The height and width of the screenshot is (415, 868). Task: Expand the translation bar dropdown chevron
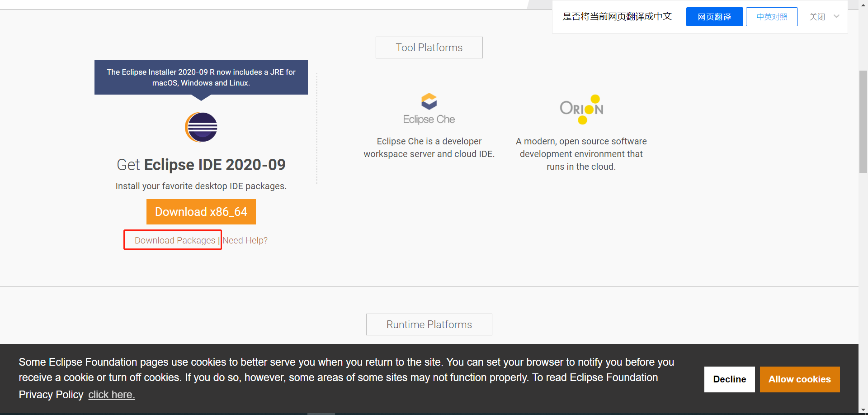point(836,16)
